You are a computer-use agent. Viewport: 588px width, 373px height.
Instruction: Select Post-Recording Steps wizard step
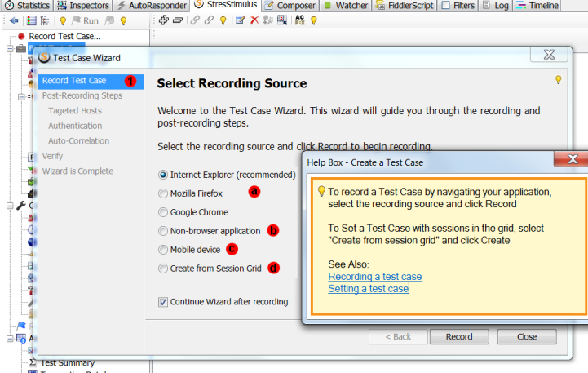tap(82, 95)
